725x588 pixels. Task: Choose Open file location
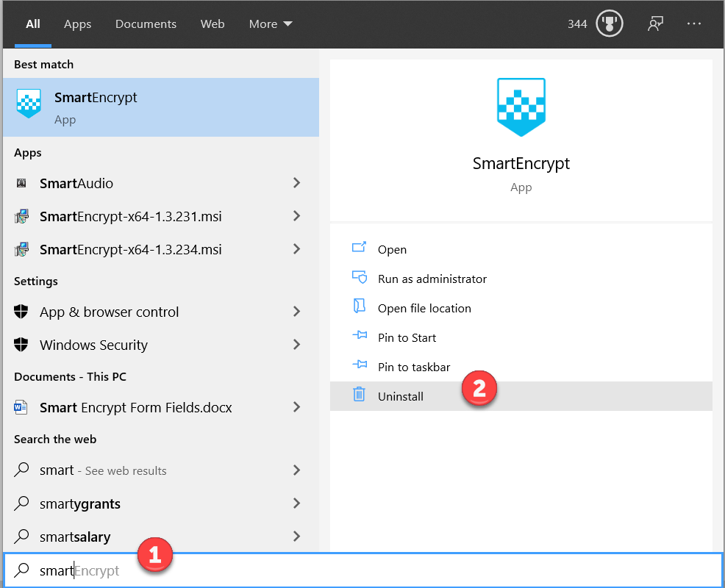pyautogui.click(x=521, y=308)
